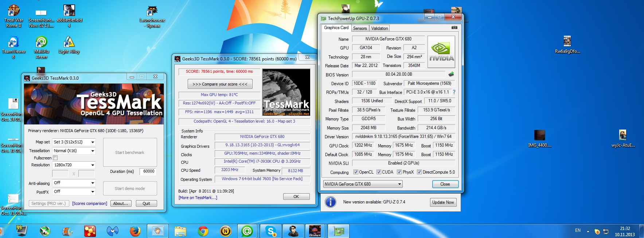Open the Total War Rome II desktop shortcut
This screenshot has width=644, height=238.
coord(14,11)
